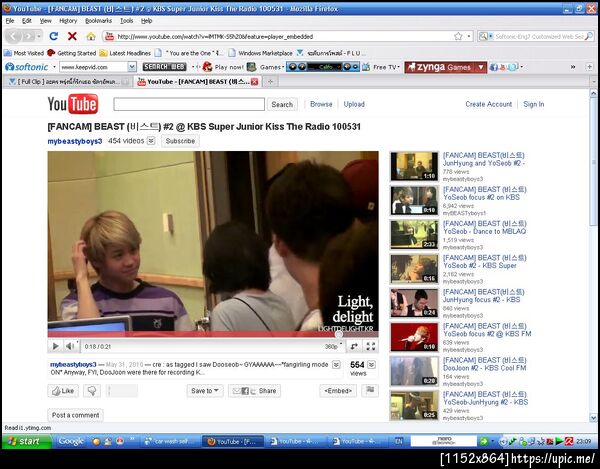Screen dimensions: 600x469
Task: Click the Softonic toolbar logo
Action: [26, 67]
